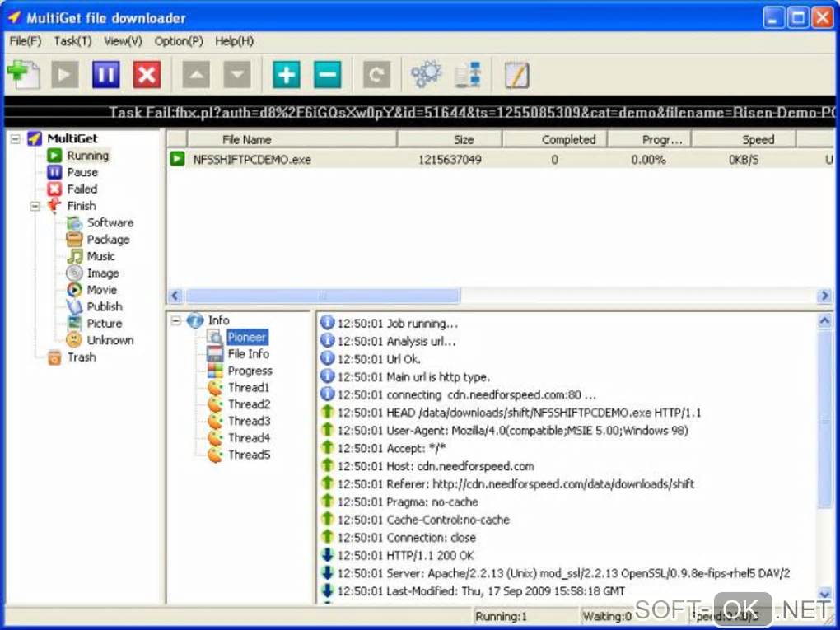Click the Start task play button
840x630 pixels.
[65, 74]
